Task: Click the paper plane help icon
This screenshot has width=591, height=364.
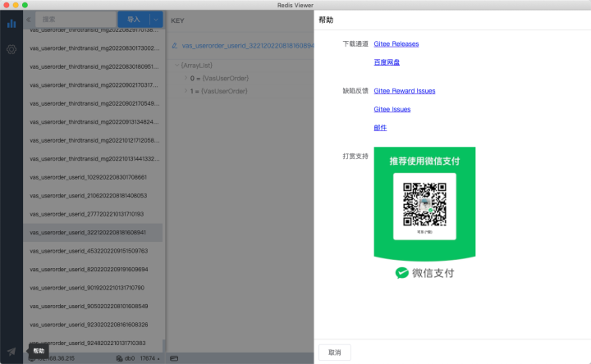Action: point(11,351)
